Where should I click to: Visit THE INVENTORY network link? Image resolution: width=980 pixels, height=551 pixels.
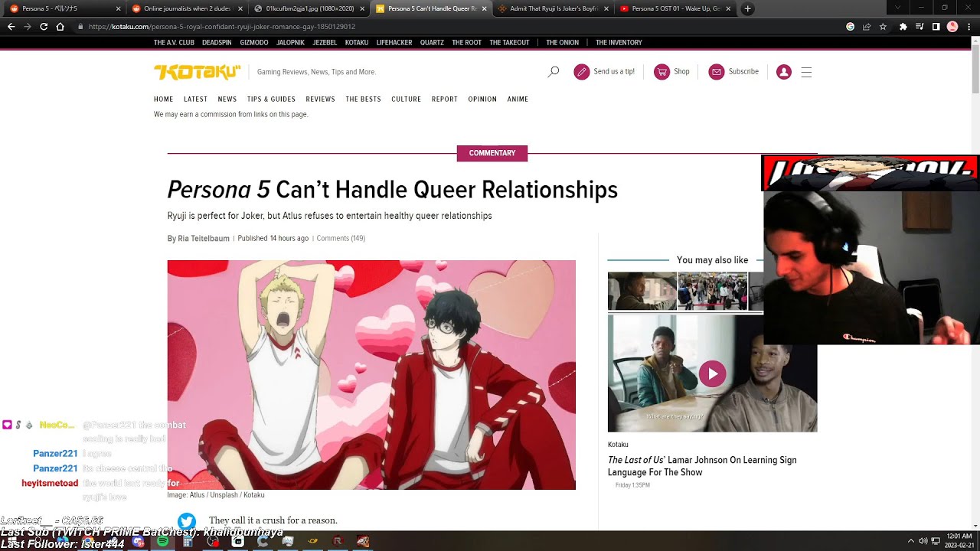(619, 43)
